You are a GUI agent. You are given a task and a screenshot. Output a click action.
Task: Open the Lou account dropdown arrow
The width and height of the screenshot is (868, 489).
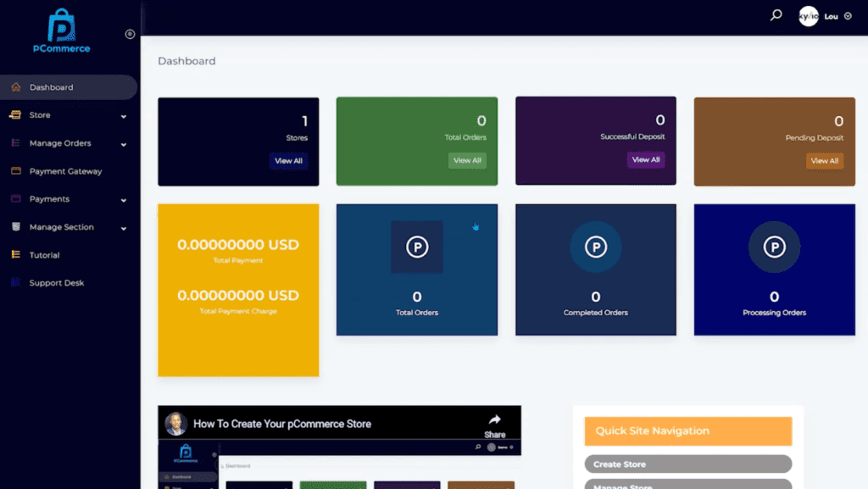tap(848, 16)
